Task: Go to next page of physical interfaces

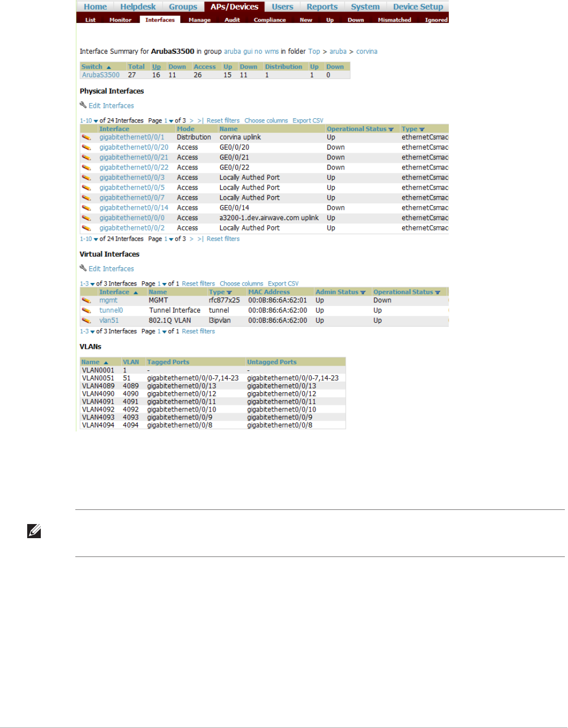Action: [x=191, y=121]
